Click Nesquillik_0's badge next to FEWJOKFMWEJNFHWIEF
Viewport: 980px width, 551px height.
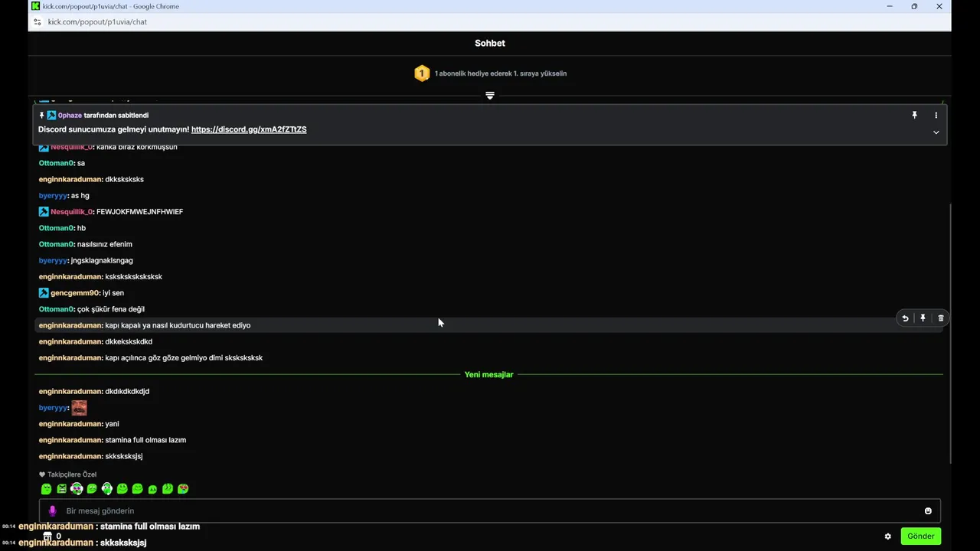(x=44, y=211)
